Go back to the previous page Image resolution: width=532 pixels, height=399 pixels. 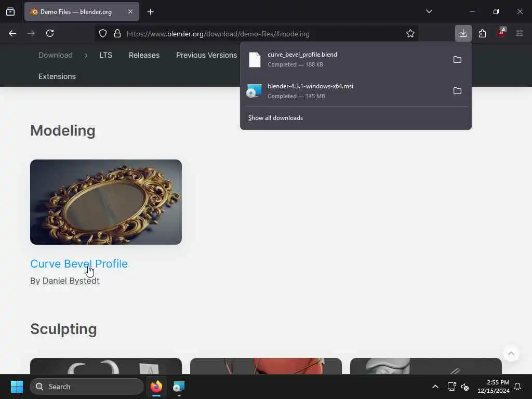12,33
